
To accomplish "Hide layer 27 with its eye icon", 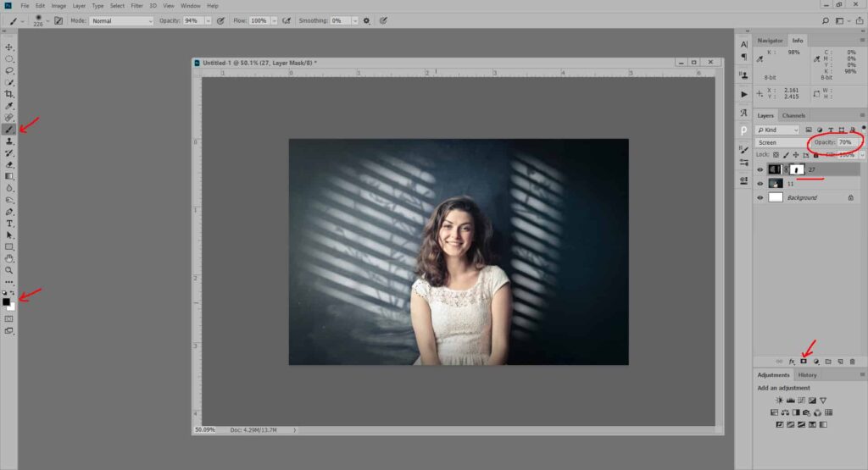I will coord(759,169).
